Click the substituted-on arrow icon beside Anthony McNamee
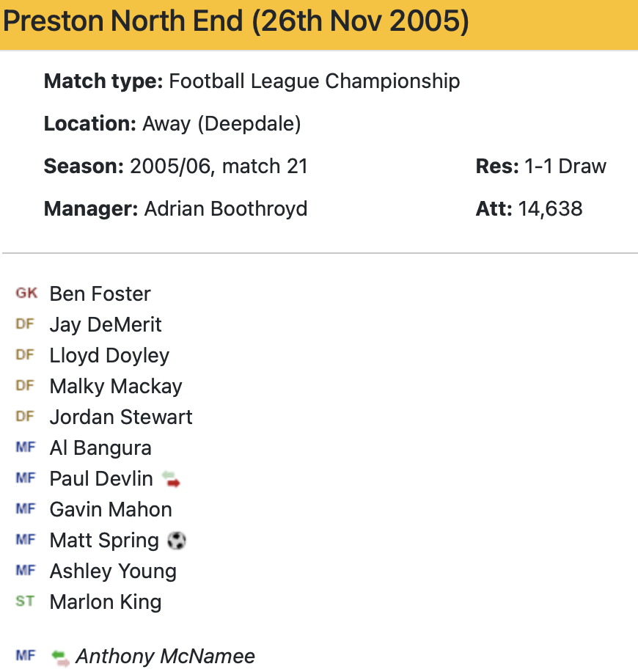The width and height of the screenshot is (638, 672). [x=60, y=657]
